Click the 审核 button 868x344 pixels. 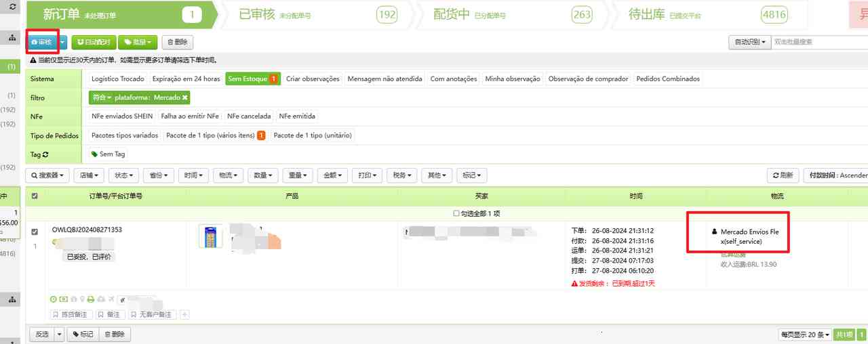[42, 42]
